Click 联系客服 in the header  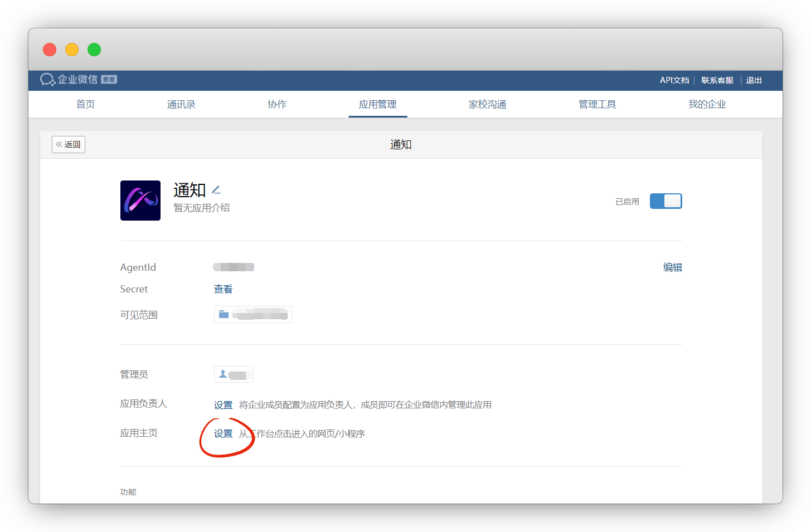[x=717, y=80]
